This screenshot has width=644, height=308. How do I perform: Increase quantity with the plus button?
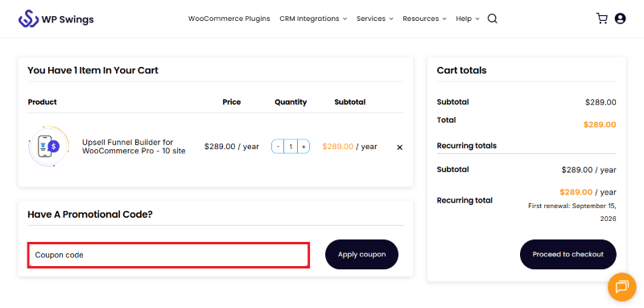tap(303, 147)
